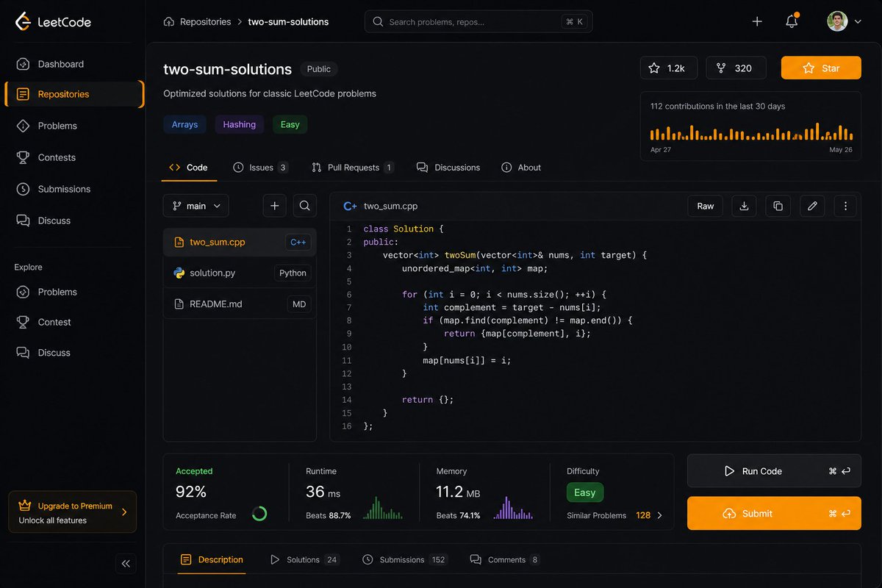Open solution.py in file list
The height and width of the screenshot is (588, 882).
240,273
